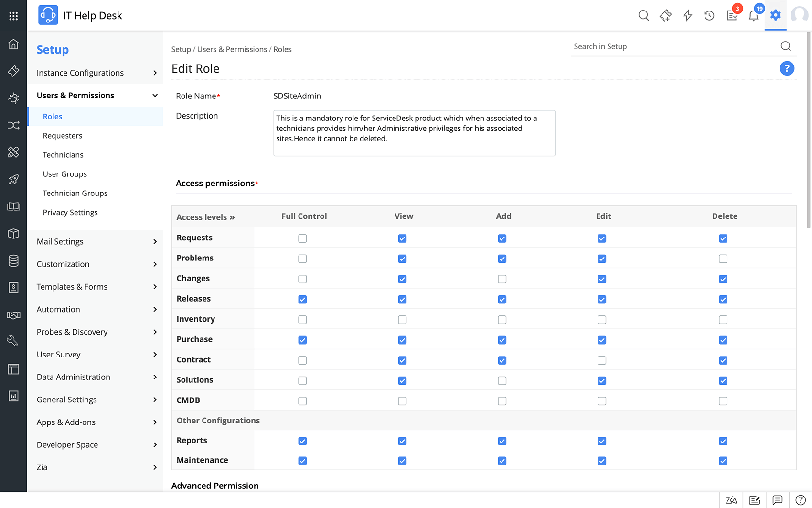This screenshot has height=508, width=812.
Task: Open the recent history clock icon
Action: (x=709, y=16)
